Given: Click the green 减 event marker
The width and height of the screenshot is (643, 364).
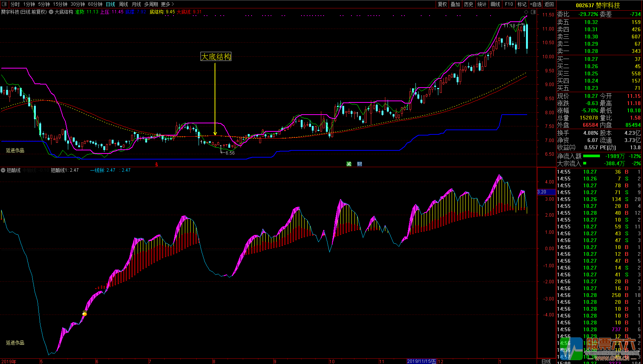Looking at the screenshot, I should (349, 164).
